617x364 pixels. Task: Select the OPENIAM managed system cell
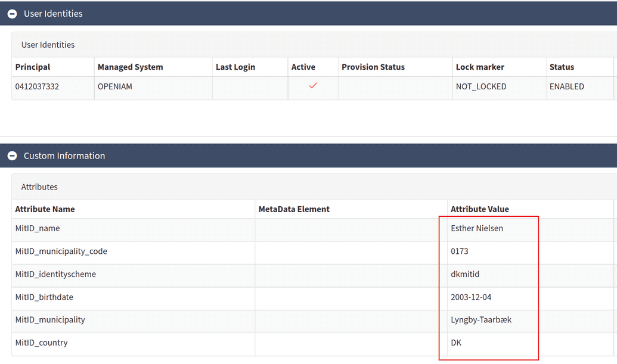coord(115,86)
